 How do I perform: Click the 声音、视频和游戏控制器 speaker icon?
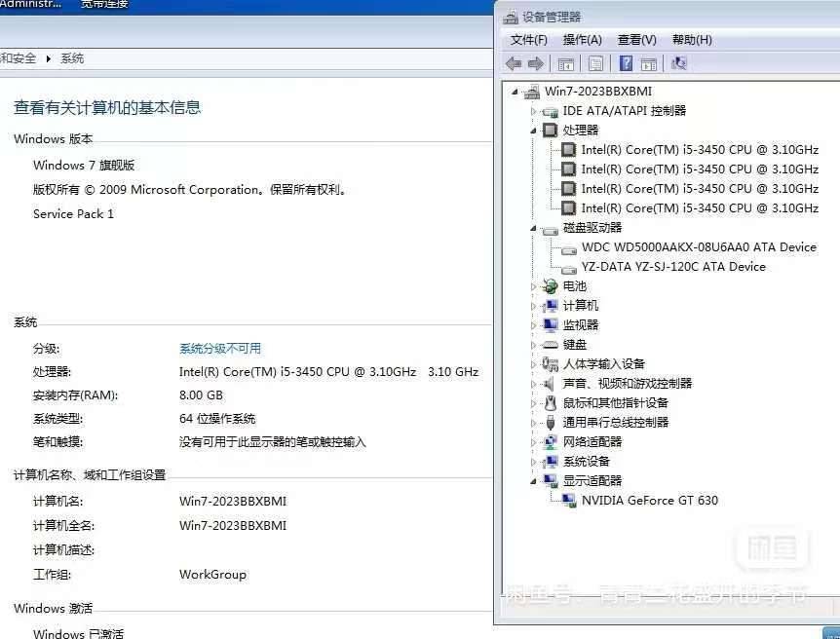click(x=549, y=384)
